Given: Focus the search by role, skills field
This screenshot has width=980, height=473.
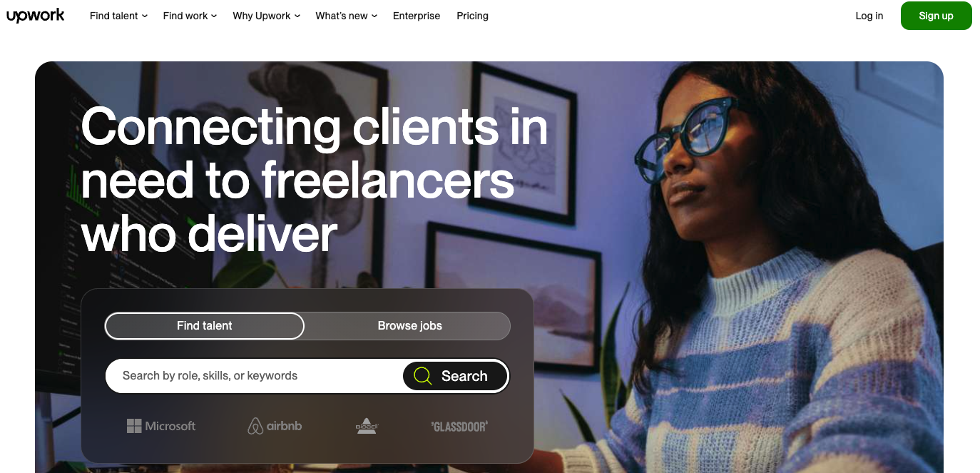Looking at the screenshot, I should click(255, 376).
